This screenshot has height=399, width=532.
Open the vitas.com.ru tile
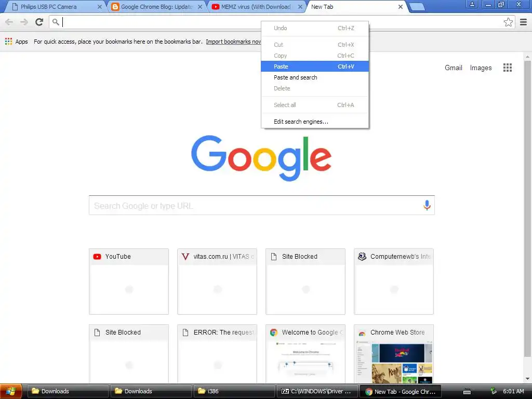(217, 281)
